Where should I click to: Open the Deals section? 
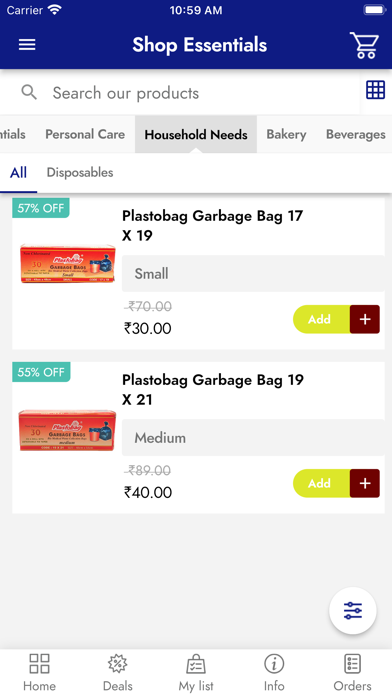(x=118, y=672)
